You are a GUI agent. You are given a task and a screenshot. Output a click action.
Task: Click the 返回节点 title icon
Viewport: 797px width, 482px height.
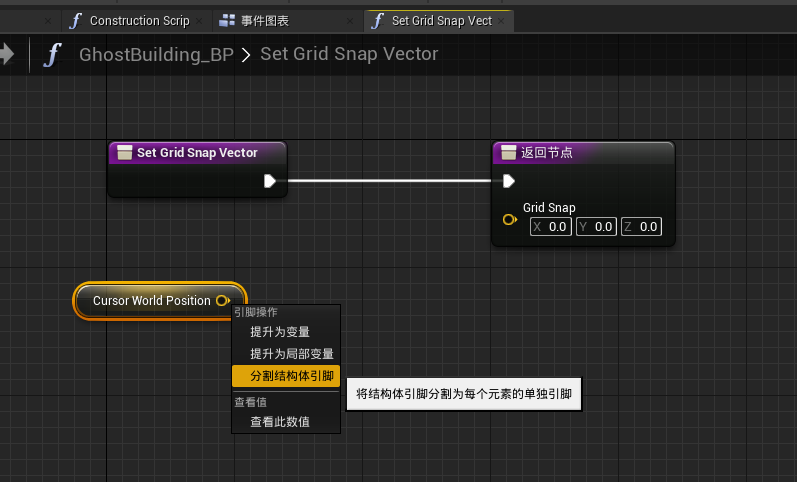click(509, 153)
